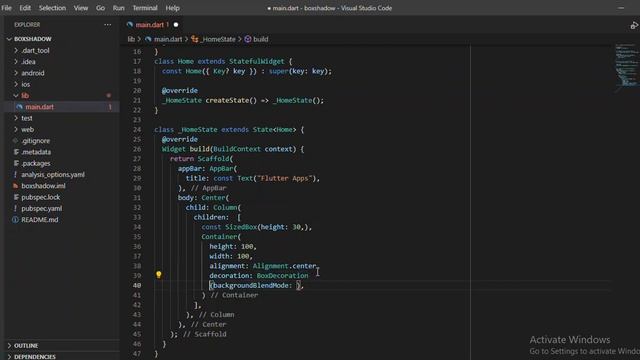The image size is (640, 360).
Task: Click the unsaved dot on main.dart tab
Action: [176, 25]
